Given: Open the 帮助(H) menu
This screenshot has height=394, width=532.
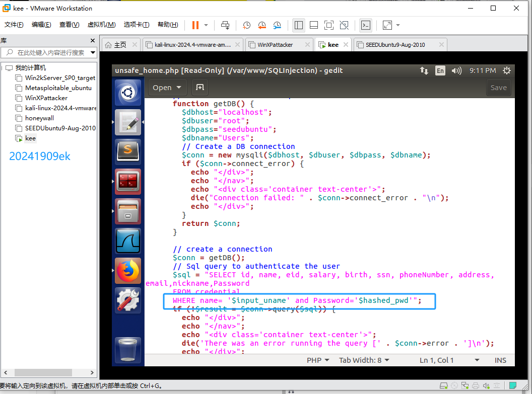Looking at the screenshot, I should click(168, 24).
